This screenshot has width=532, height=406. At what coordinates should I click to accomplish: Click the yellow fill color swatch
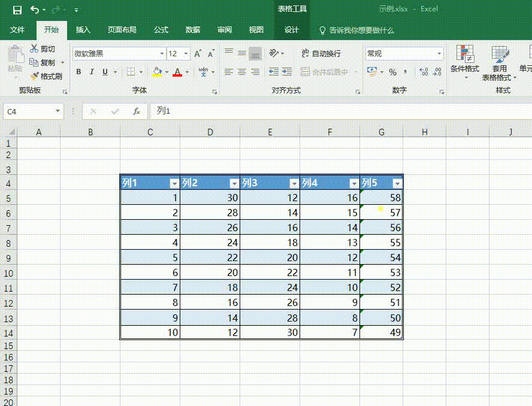tap(157, 72)
